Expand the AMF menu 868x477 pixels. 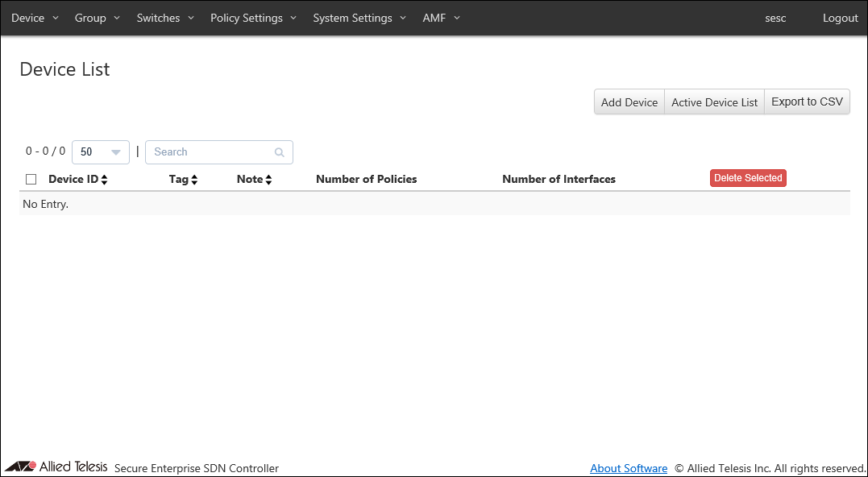tap(441, 18)
